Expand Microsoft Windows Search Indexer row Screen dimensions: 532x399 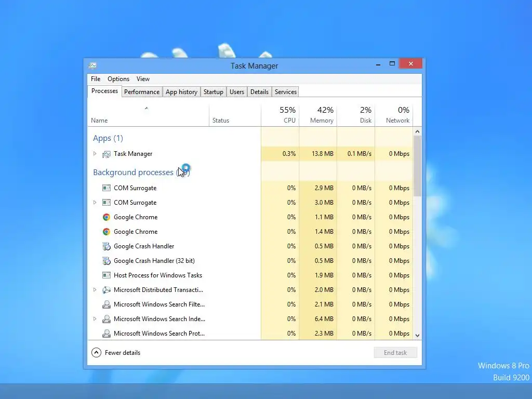(x=95, y=319)
